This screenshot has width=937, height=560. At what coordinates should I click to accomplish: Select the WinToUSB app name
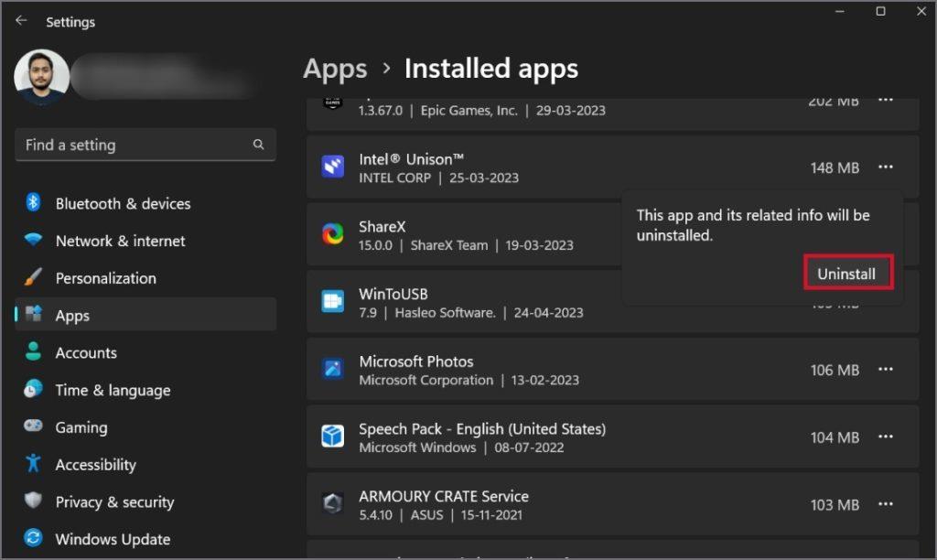pos(393,294)
